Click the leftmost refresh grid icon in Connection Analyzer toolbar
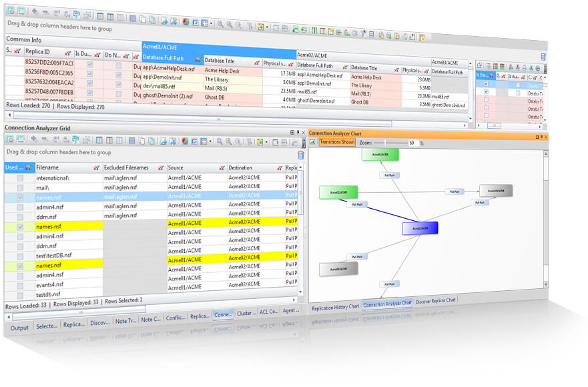This screenshot has width=588, height=387. [10, 139]
